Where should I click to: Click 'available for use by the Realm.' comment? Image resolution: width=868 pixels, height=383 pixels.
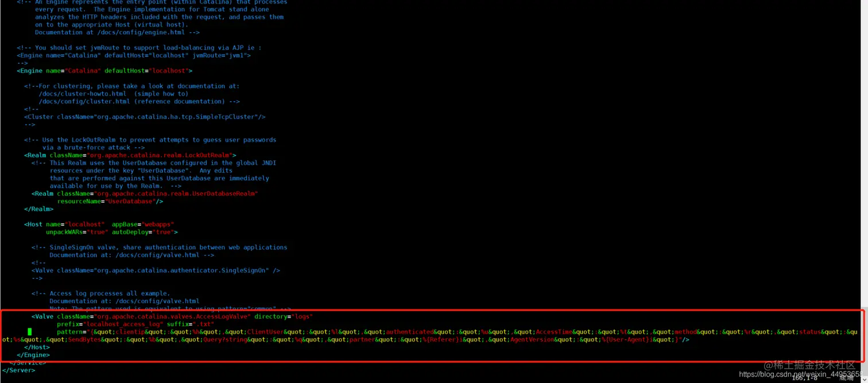pyautogui.click(x=107, y=186)
